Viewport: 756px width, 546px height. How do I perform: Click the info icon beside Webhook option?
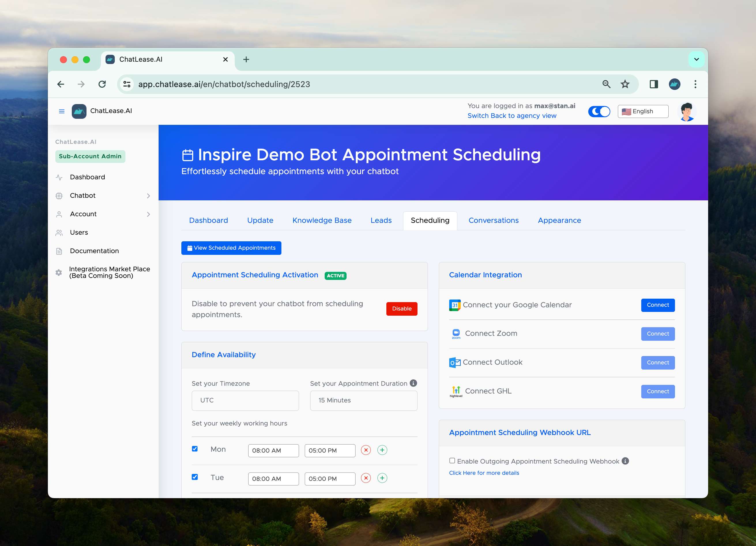pyautogui.click(x=625, y=461)
